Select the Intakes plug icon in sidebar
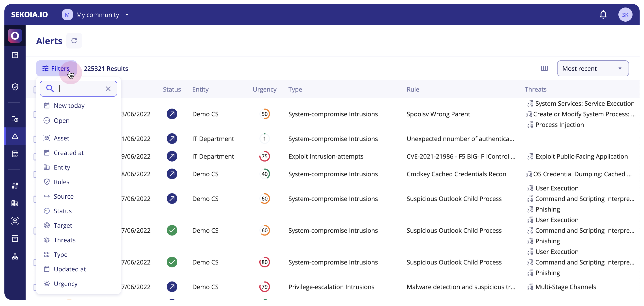 point(15,185)
